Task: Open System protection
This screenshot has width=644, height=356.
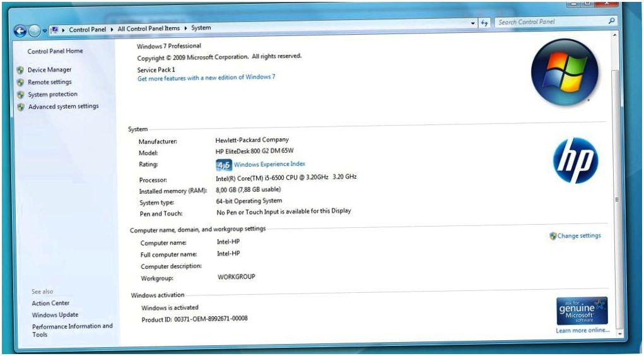Action: [52, 94]
